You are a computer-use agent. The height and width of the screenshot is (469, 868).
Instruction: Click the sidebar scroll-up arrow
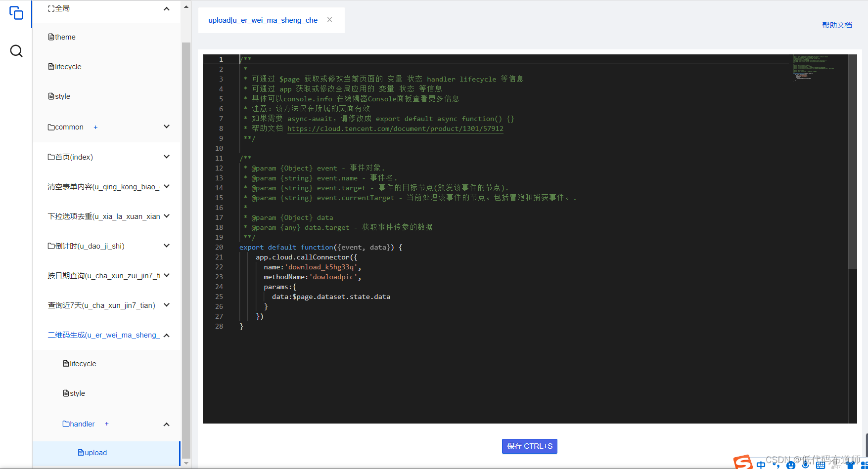[186, 7]
